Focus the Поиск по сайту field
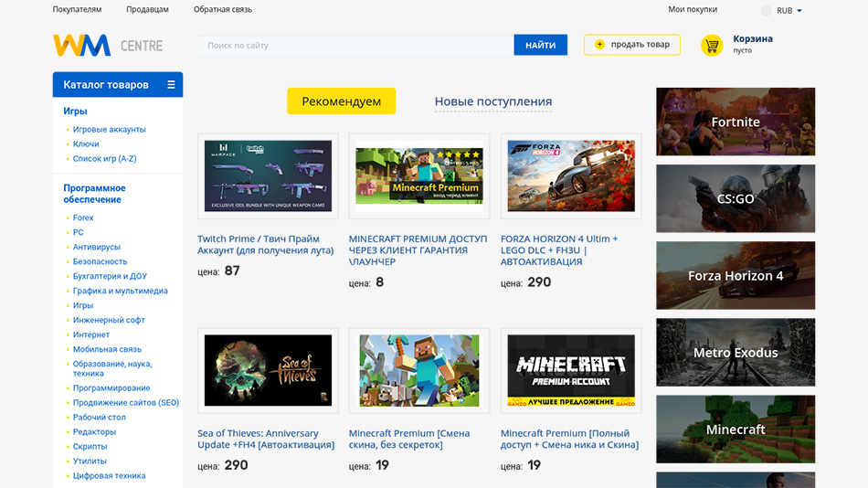Viewport: 868px width, 488px height. point(355,45)
